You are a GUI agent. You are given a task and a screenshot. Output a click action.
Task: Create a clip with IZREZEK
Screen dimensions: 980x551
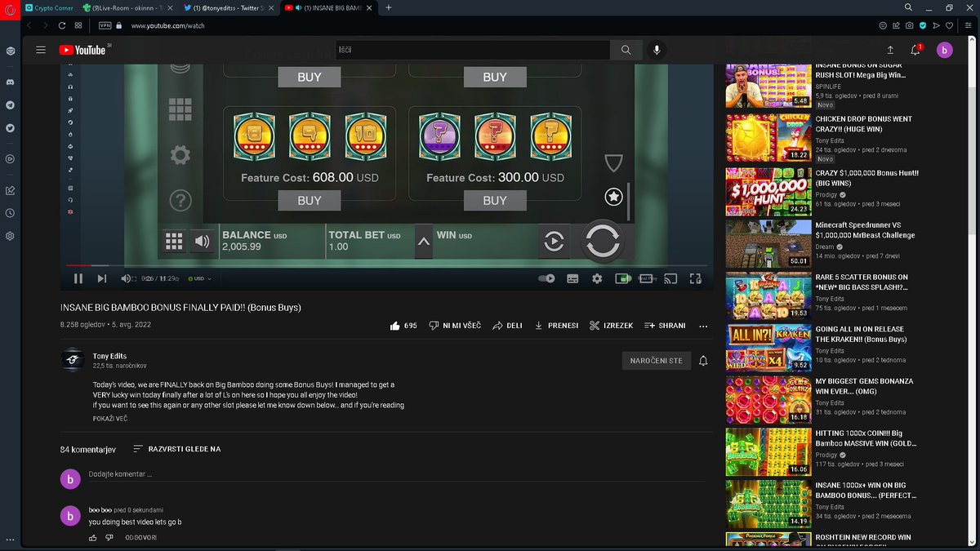pos(611,325)
